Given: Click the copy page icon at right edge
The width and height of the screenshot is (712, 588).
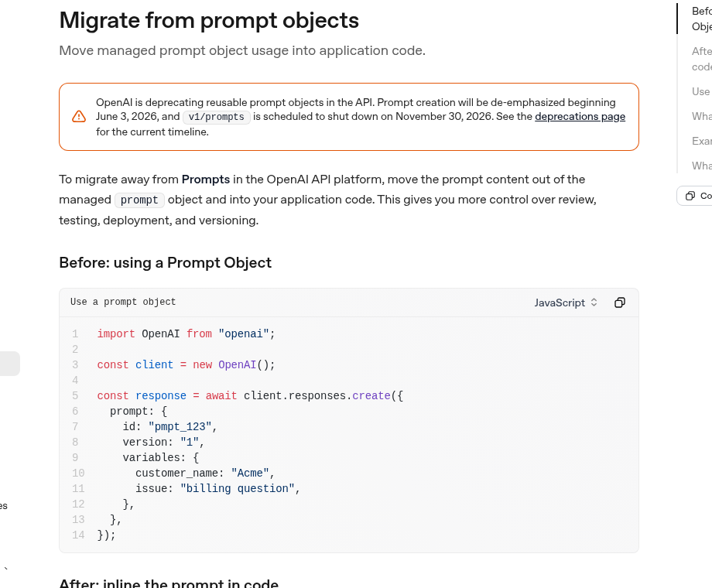Looking at the screenshot, I should coord(690,196).
